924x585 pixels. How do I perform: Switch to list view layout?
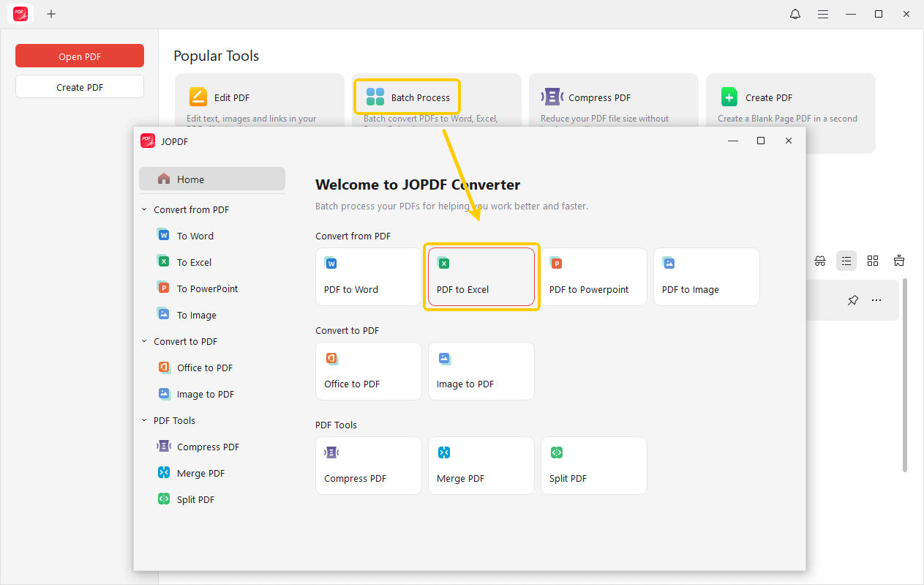[x=846, y=261]
